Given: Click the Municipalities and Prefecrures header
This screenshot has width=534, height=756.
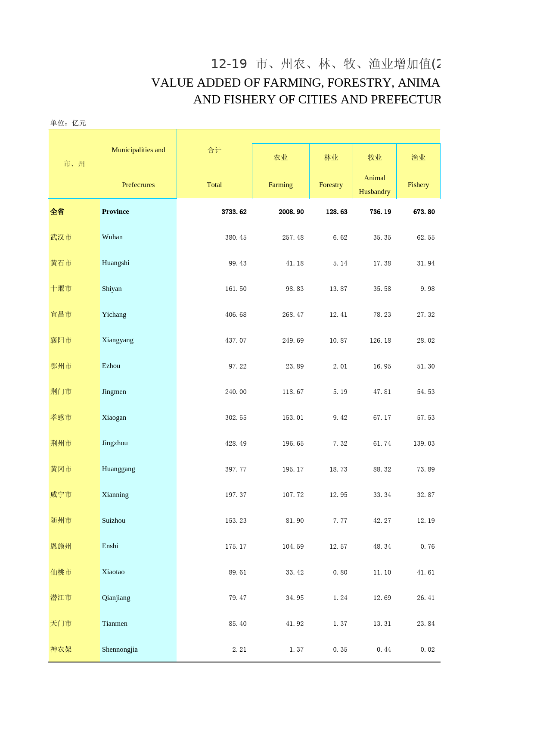Looking at the screenshot, I should 138,167.
